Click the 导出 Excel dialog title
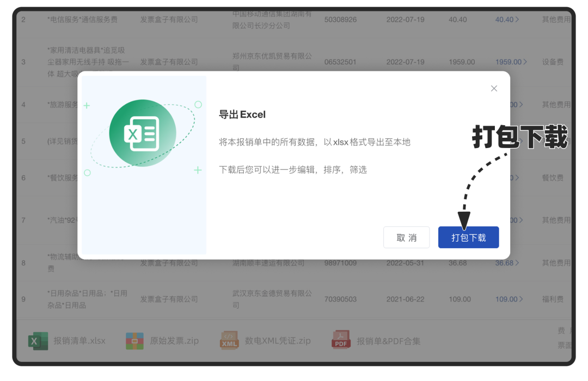 click(x=242, y=114)
